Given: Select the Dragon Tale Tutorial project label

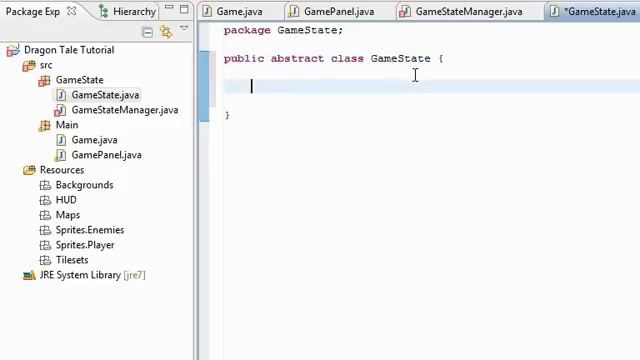Looking at the screenshot, I should pos(69,50).
